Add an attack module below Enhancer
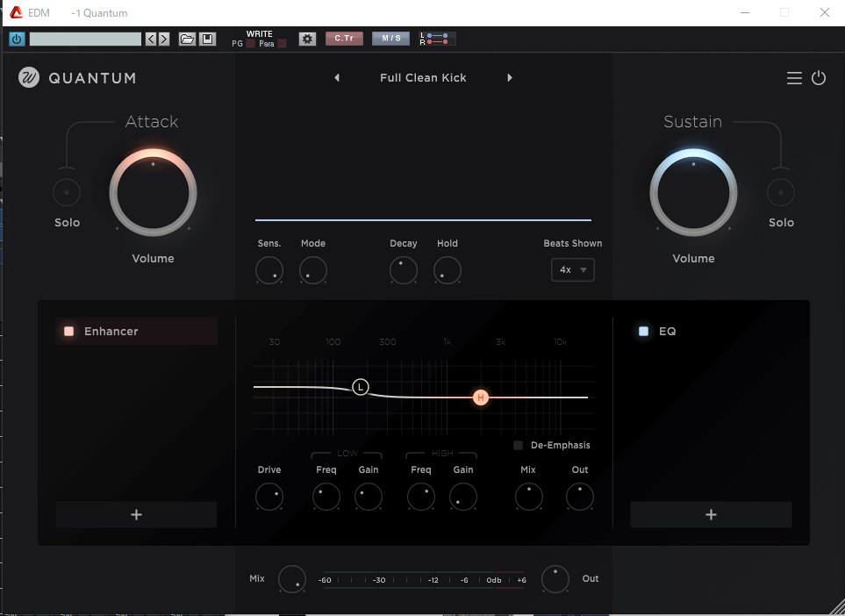 pyautogui.click(x=136, y=515)
